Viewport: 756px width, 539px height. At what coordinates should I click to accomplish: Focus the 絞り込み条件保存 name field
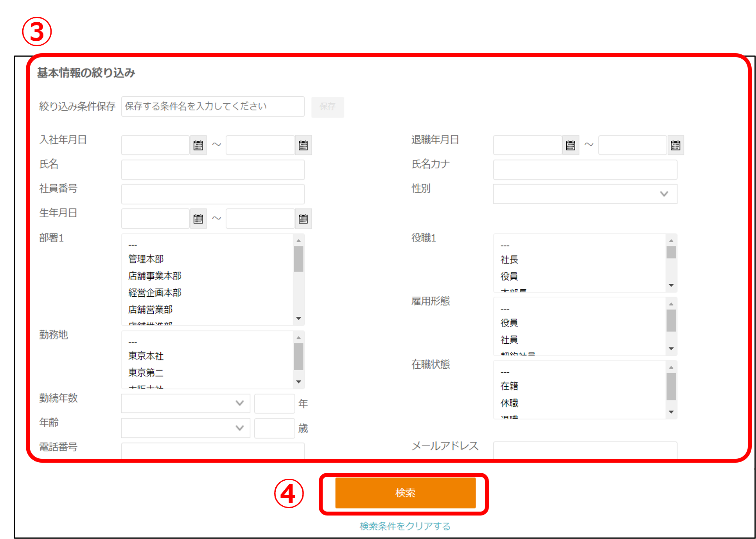pos(213,106)
